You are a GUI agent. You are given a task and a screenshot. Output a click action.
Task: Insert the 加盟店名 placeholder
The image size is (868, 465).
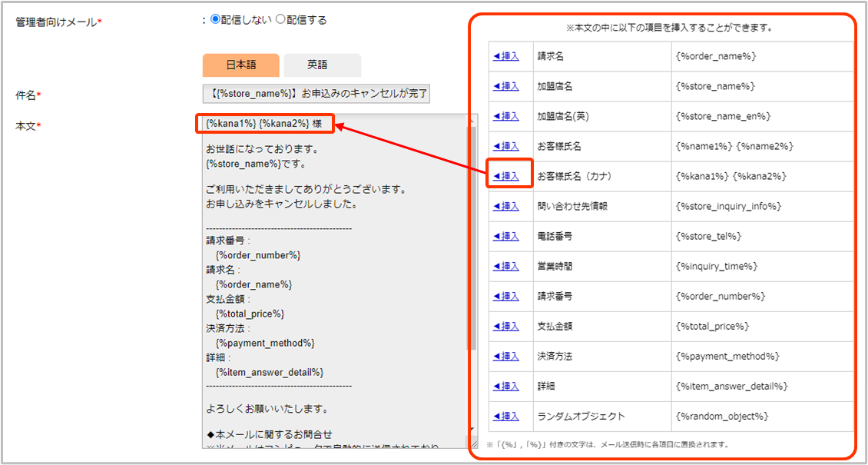[x=506, y=86]
